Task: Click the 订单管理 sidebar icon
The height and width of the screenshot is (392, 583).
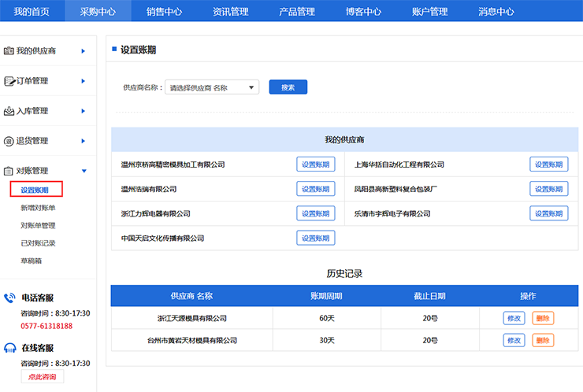Action: pos(9,81)
